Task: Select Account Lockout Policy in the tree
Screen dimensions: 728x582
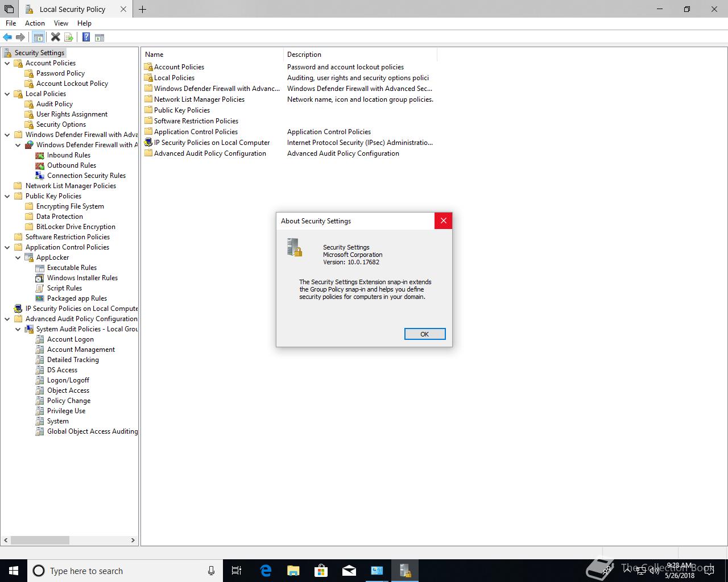Action: pos(72,84)
